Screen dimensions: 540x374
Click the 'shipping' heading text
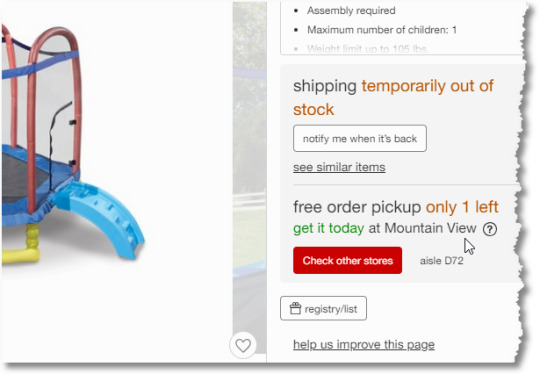point(325,86)
